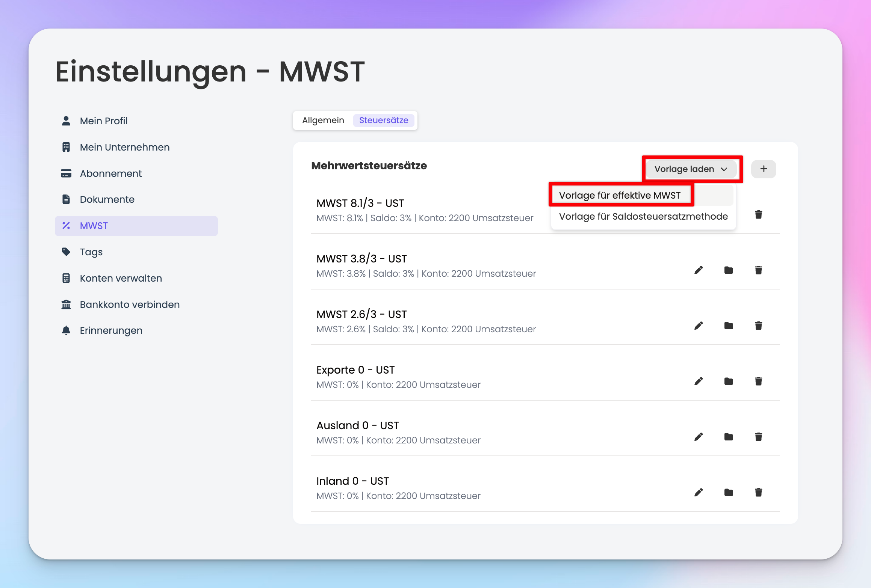
Task: Delete the Inland 0 - UST rate
Action: [758, 492]
